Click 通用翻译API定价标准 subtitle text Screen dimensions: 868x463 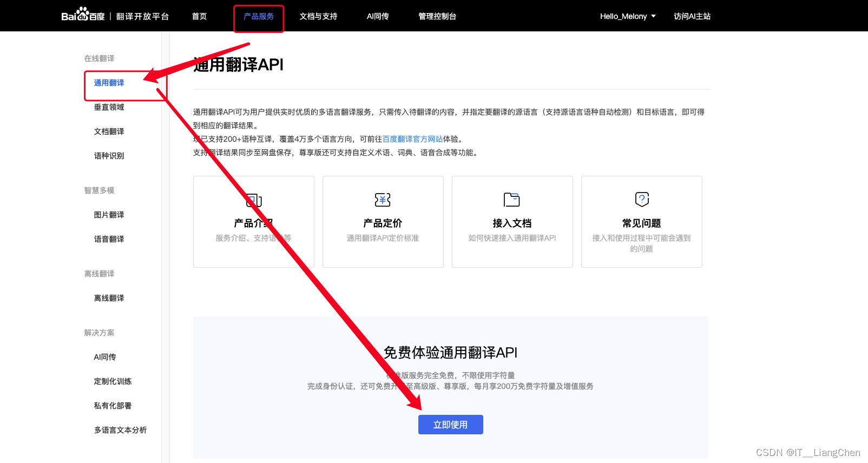tap(383, 238)
